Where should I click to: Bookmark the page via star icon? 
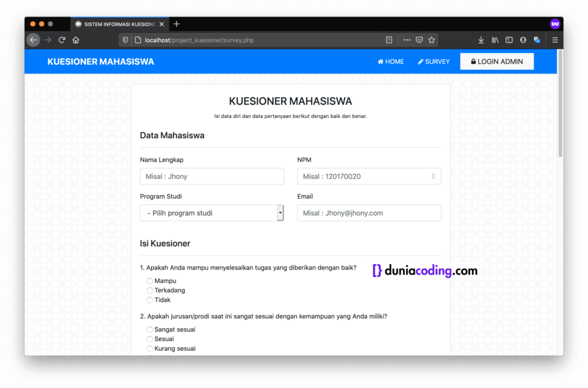(x=431, y=40)
